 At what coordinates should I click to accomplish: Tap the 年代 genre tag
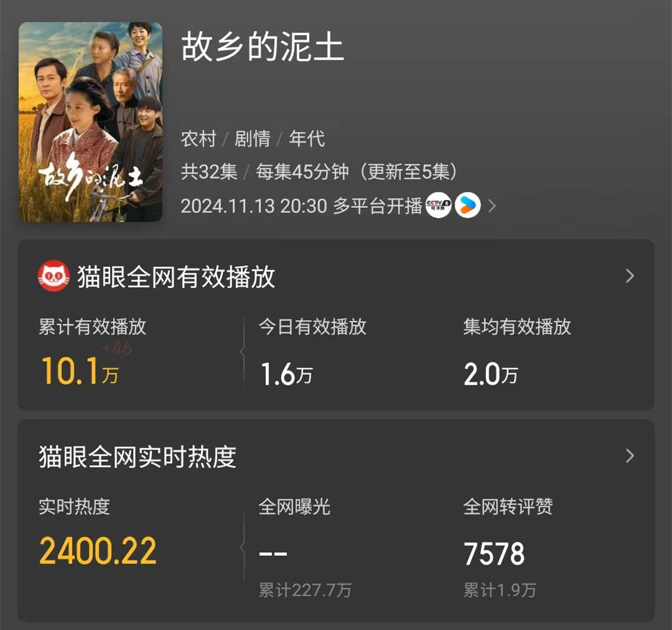[307, 139]
